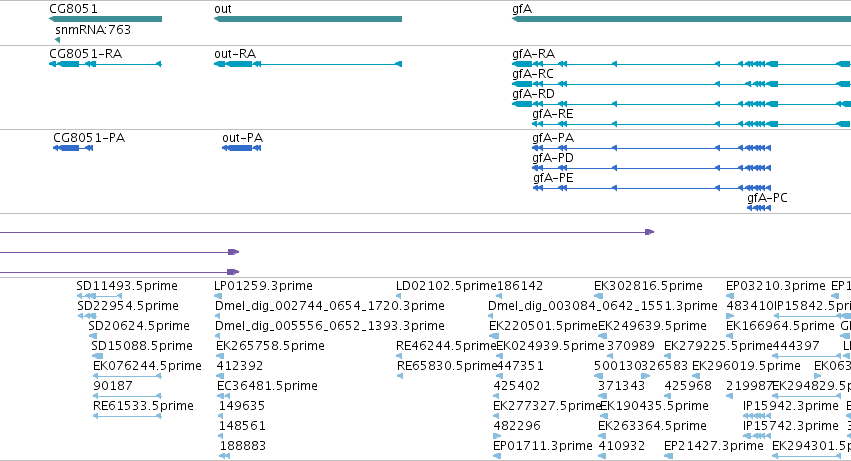Open EST SD20624.5prime
The image size is (851, 461).
(x=139, y=326)
